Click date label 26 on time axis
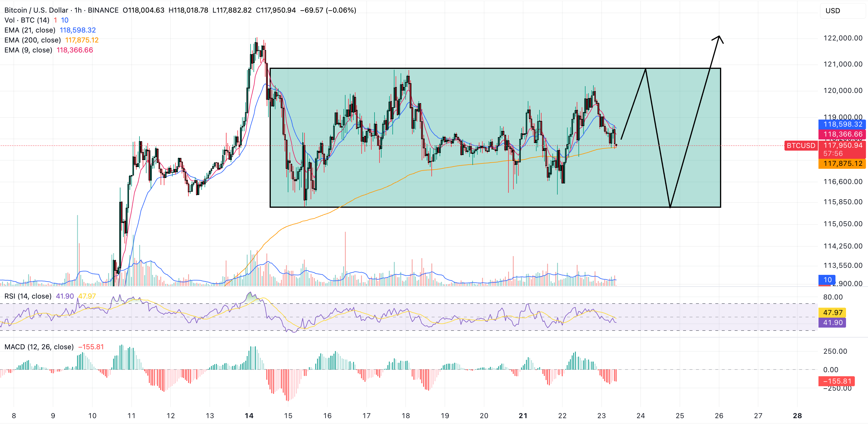The width and height of the screenshot is (868, 424). click(x=719, y=416)
